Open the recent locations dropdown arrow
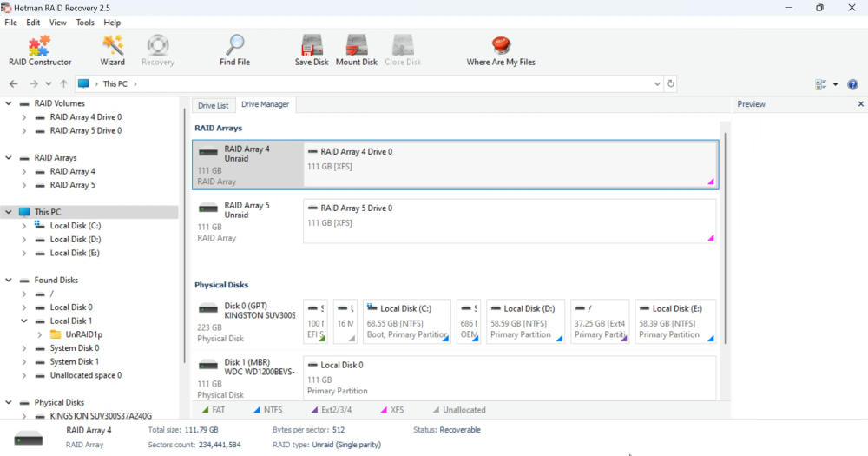Image resolution: width=868 pixels, height=456 pixels. coord(49,83)
